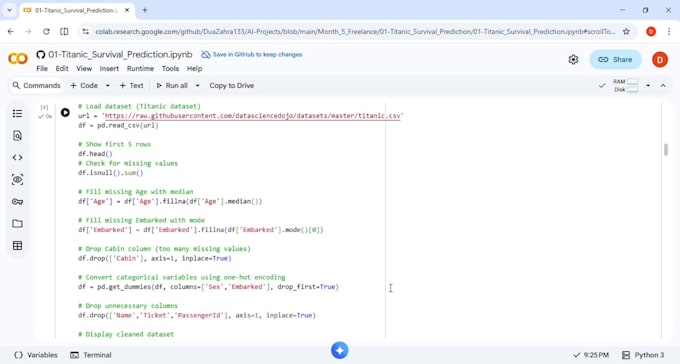Screen dimensions: 680x364
Task: Click the Python 3 runtime indicator
Action: click(643, 355)
